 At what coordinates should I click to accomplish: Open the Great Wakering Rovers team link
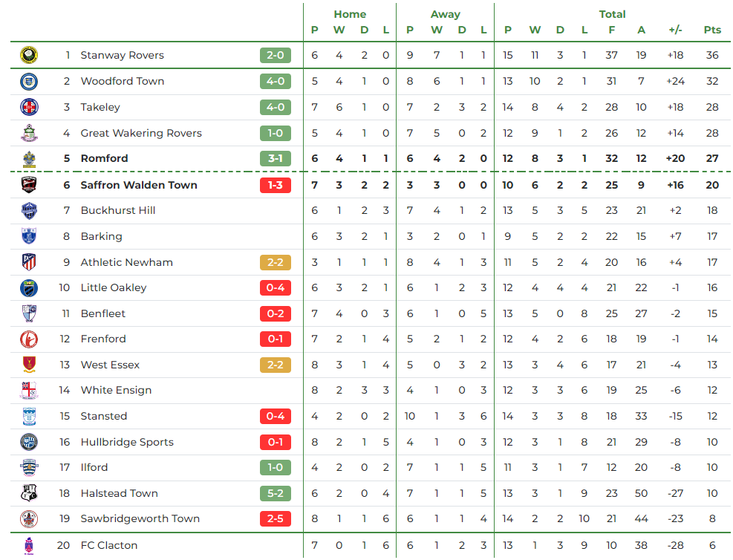tap(141, 133)
